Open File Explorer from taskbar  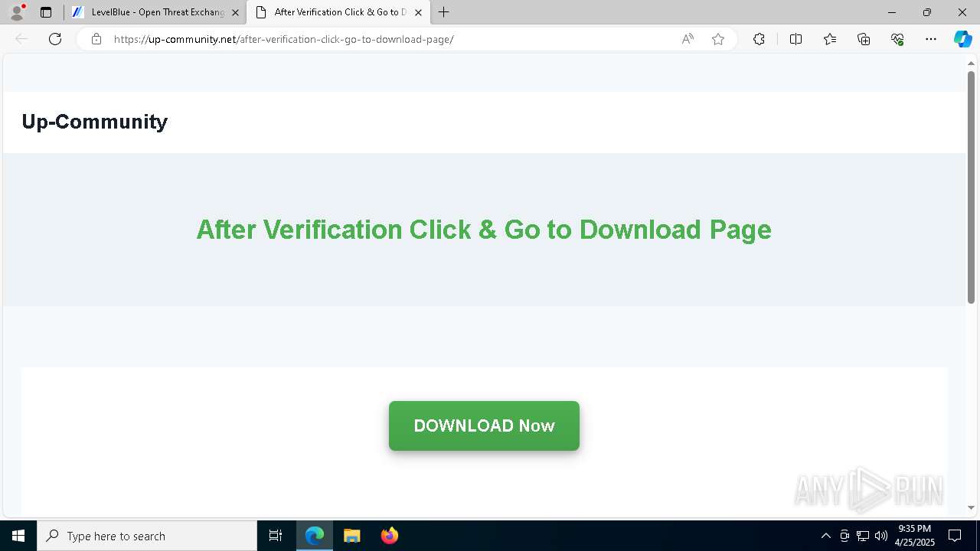coord(351,536)
